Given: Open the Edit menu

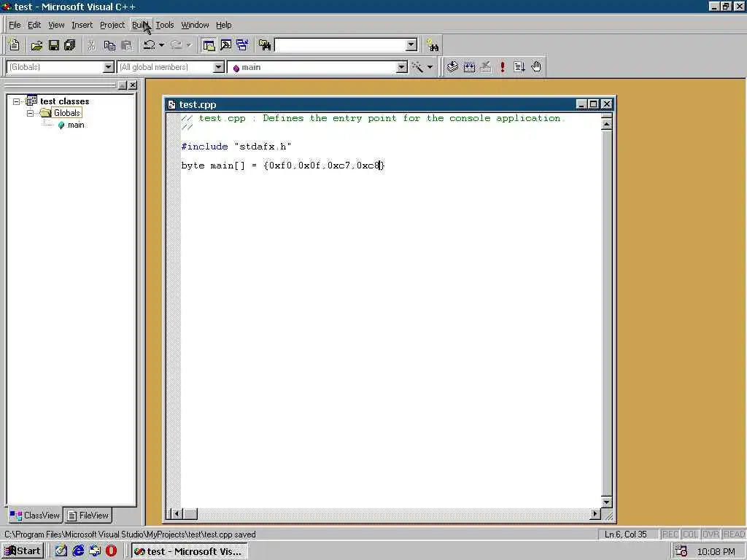Looking at the screenshot, I should [x=34, y=26].
